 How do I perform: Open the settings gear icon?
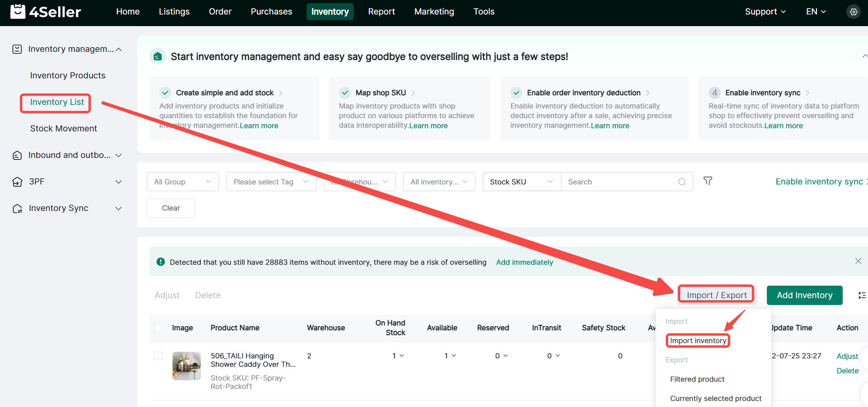tap(854, 12)
